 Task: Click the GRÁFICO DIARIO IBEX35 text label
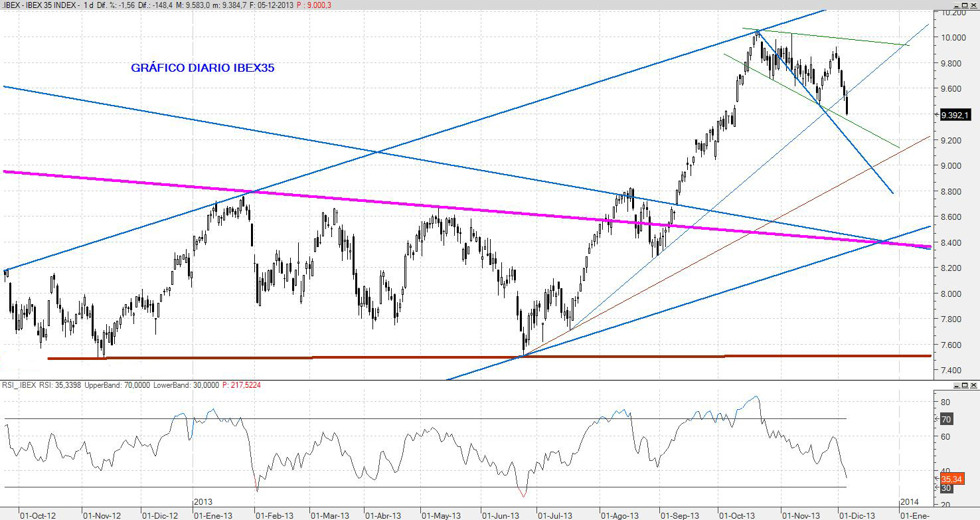click(x=203, y=68)
